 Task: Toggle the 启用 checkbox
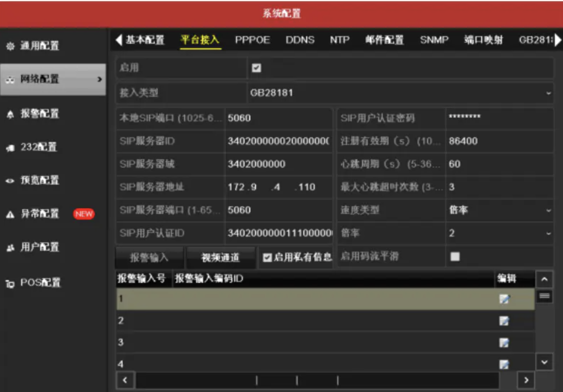click(x=256, y=68)
